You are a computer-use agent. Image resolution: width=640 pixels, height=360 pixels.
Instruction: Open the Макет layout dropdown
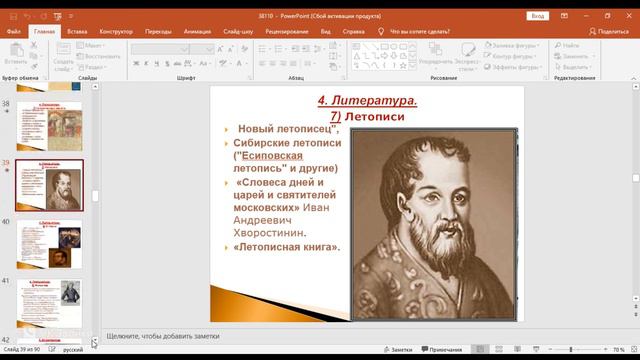click(x=91, y=45)
